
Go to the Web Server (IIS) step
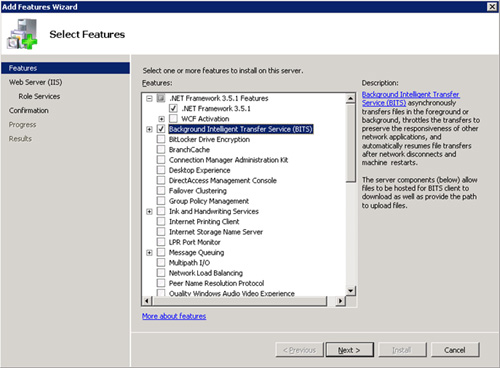(35, 82)
